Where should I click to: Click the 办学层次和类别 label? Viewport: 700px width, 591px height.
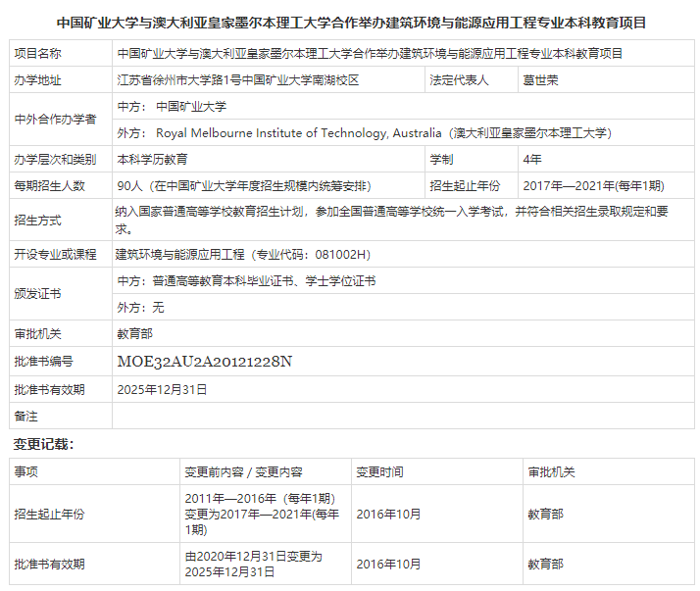55,160
